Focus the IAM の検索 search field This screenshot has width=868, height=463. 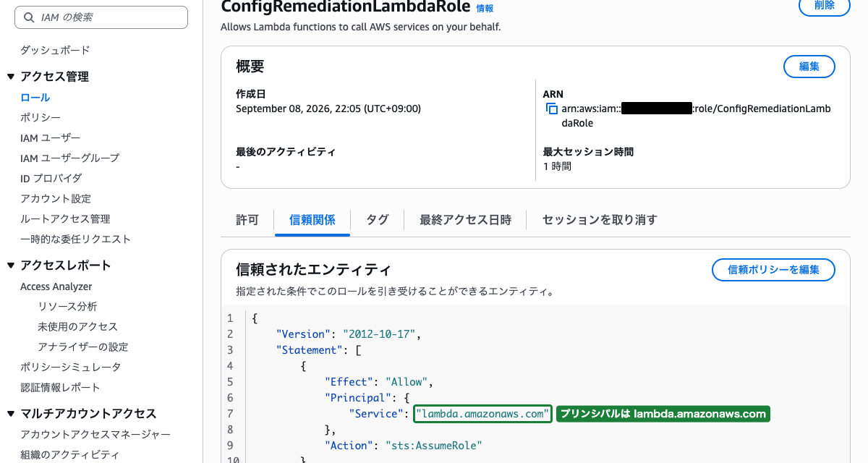pos(101,17)
